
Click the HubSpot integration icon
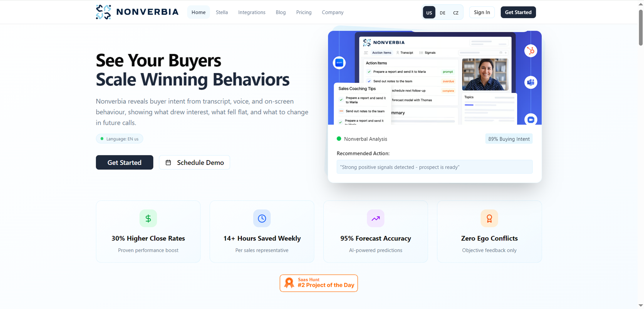click(x=531, y=51)
